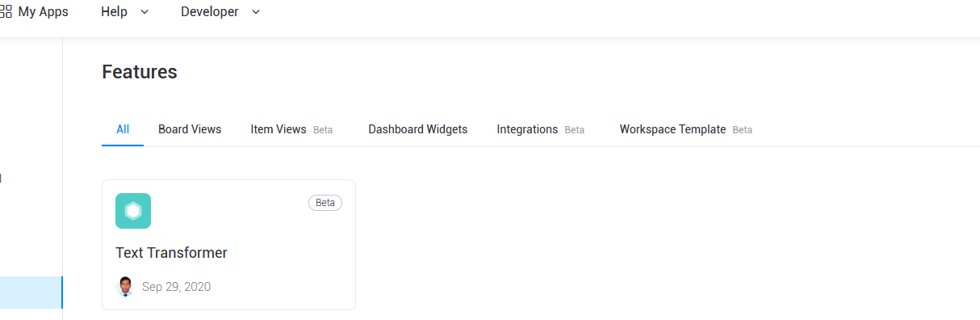The width and height of the screenshot is (980, 320).
Task: Click the My Apps grid icon
Action: point(5,12)
